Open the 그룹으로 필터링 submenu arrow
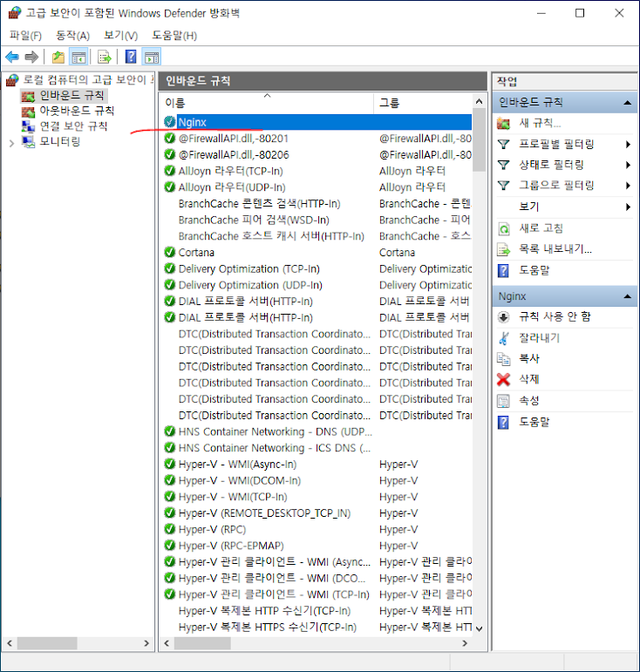Image resolution: width=640 pixels, height=672 pixels. 628,186
